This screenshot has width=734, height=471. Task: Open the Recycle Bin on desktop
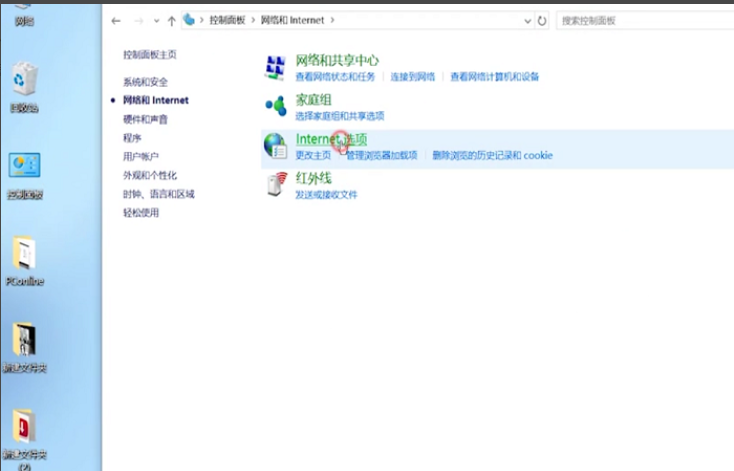coord(23,82)
